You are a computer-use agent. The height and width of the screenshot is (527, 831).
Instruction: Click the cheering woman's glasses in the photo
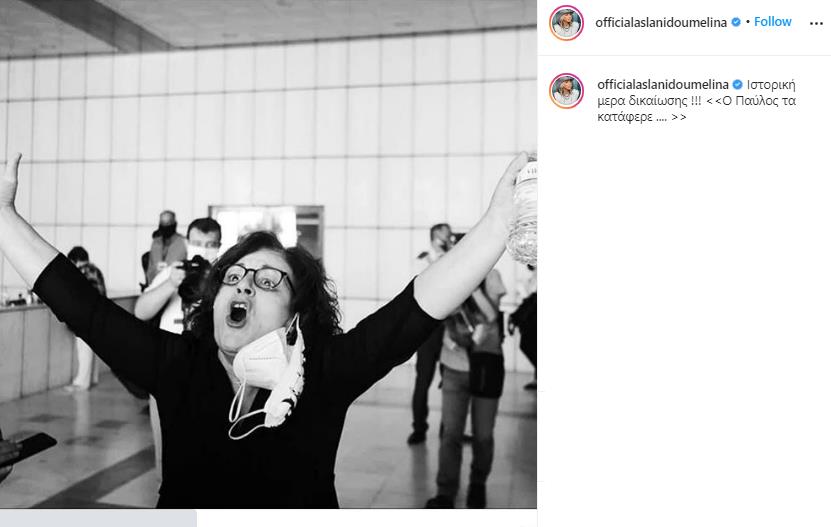257,277
